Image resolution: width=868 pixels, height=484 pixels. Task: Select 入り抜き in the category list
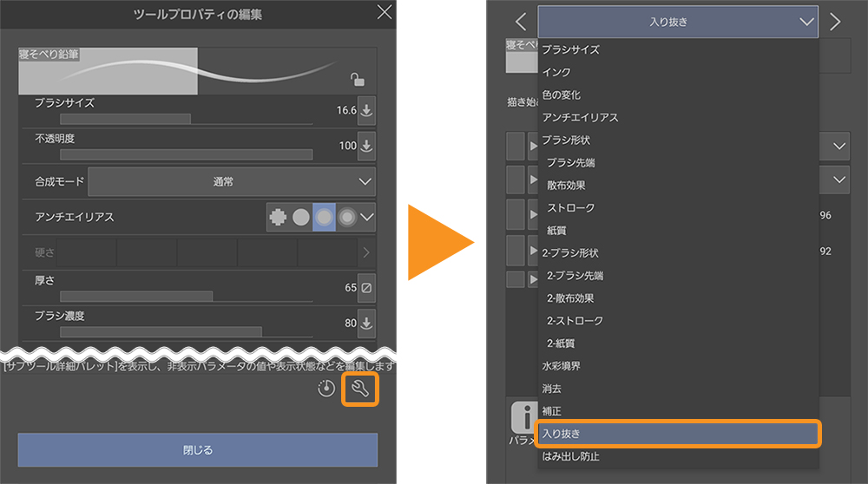pos(677,433)
